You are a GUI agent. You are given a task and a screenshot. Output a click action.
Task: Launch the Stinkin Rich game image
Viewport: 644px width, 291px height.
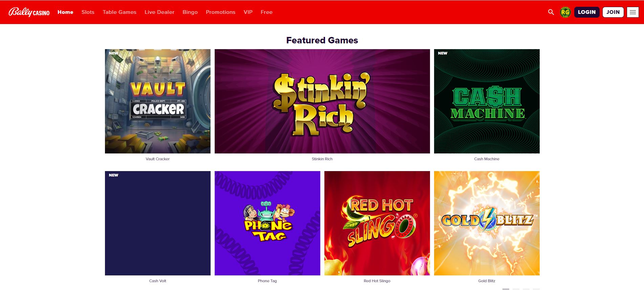click(322, 101)
